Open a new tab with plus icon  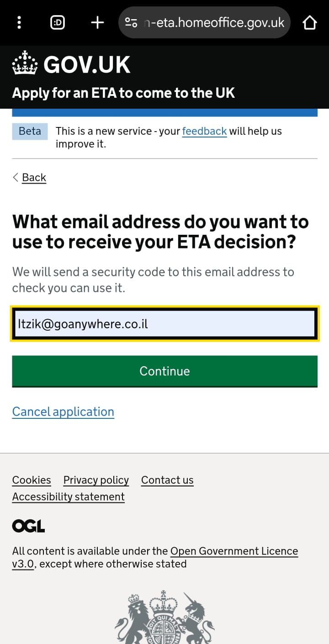[x=97, y=22]
